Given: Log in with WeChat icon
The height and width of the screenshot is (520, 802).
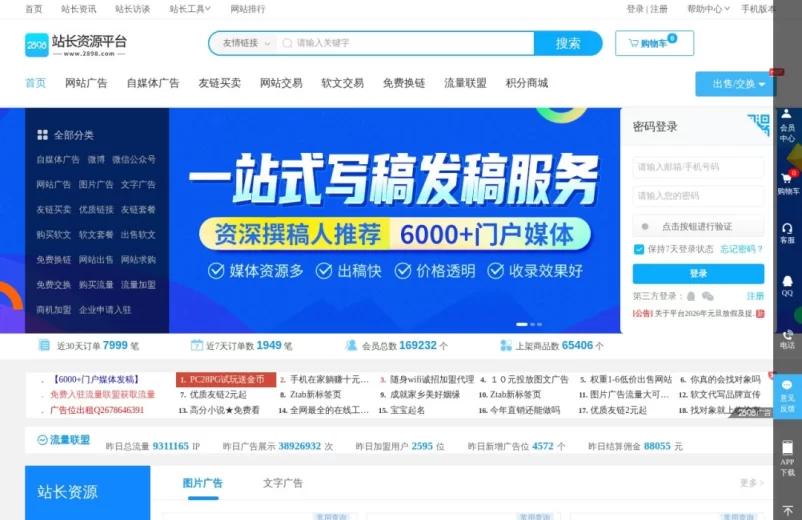Looking at the screenshot, I should pos(708,296).
